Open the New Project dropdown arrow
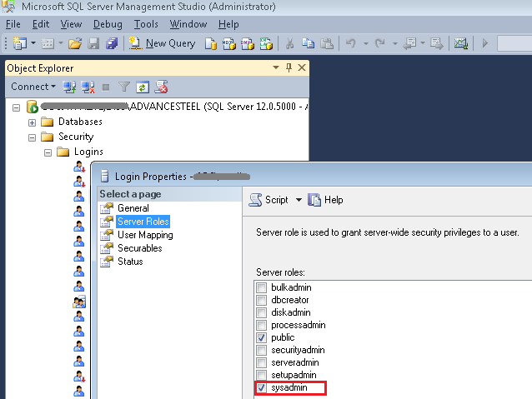The width and height of the screenshot is (532, 399). pos(33,43)
